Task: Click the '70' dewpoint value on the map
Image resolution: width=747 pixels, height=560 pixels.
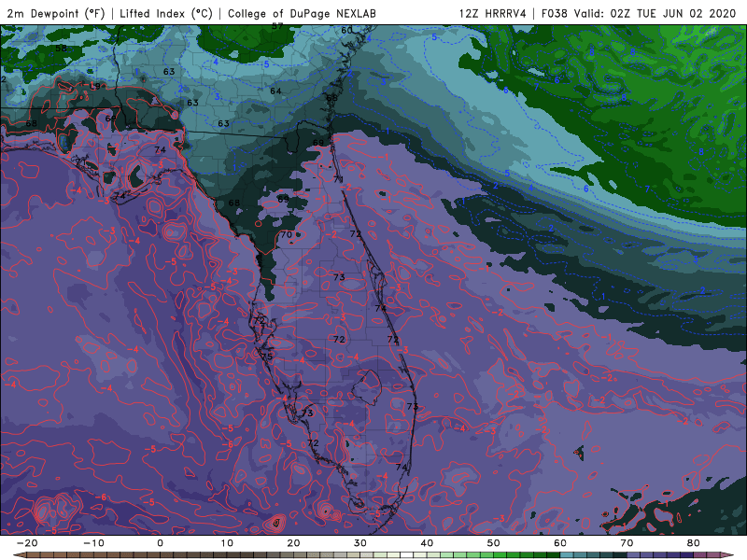Action: coord(286,234)
